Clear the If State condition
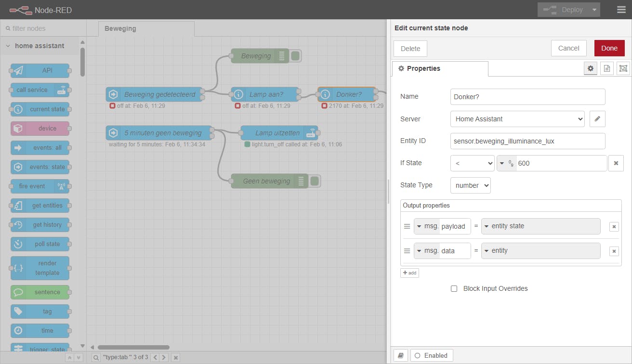Screen dimensions: 632x364 tap(616, 163)
